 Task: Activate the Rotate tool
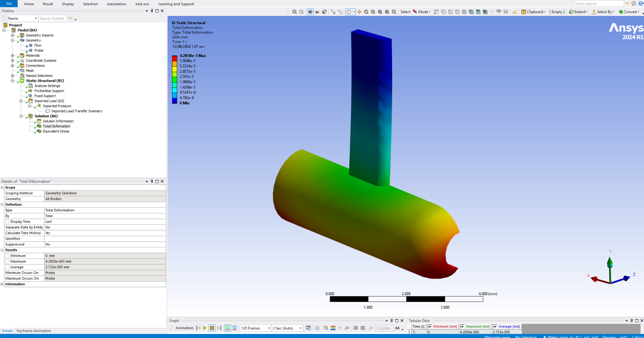pyautogui.click(x=349, y=12)
